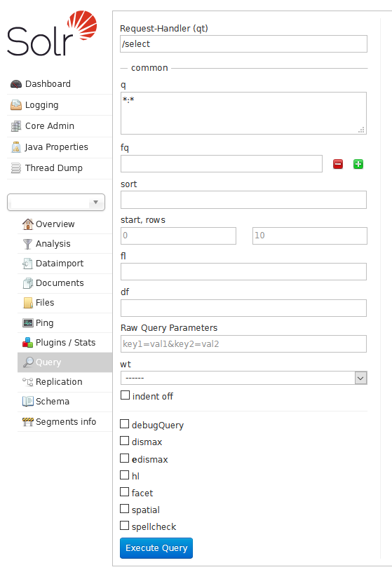Enable the edismax checkbox
392x579 pixels.
[x=125, y=458]
